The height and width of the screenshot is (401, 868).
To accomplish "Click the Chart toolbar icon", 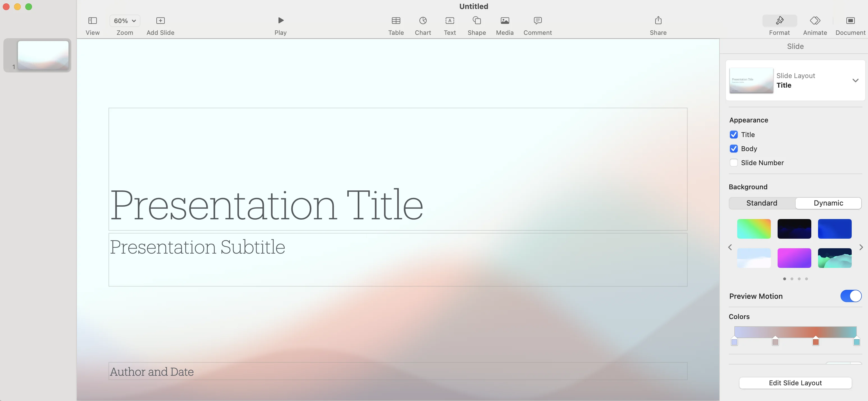I will tap(423, 21).
